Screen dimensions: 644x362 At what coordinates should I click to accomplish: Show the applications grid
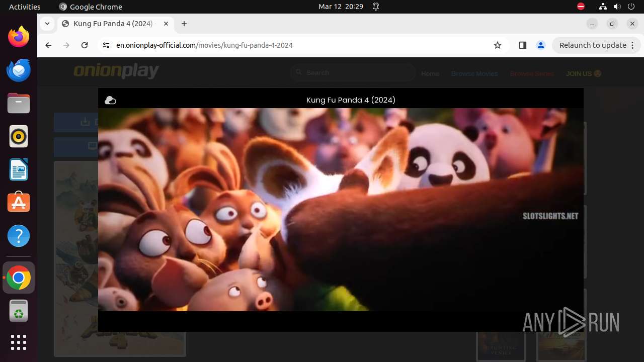(x=19, y=342)
